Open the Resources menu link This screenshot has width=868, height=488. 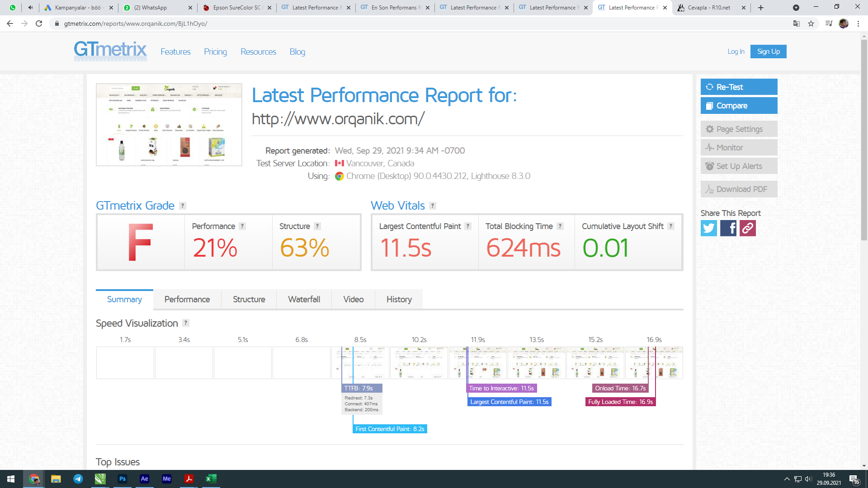pyautogui.click(x=258, y=52)
